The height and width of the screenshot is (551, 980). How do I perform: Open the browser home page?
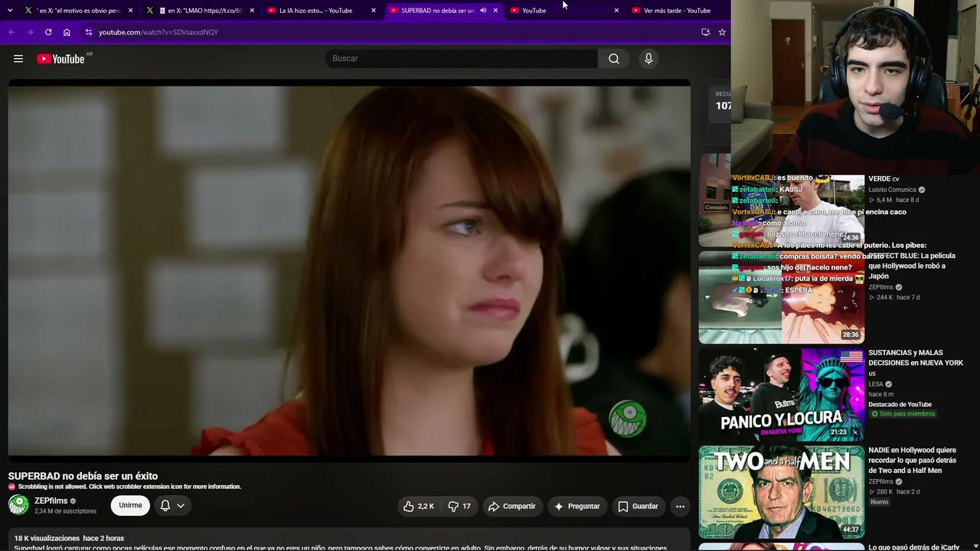click(67, 32)
